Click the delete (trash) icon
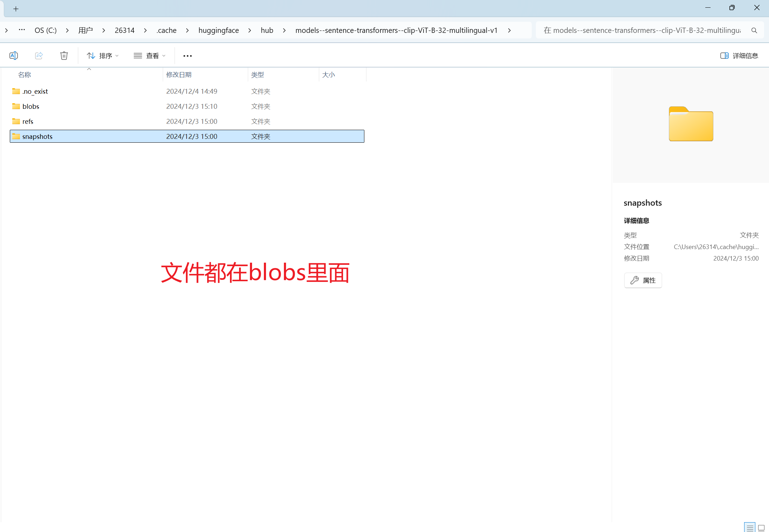 [x=64, y=55]
